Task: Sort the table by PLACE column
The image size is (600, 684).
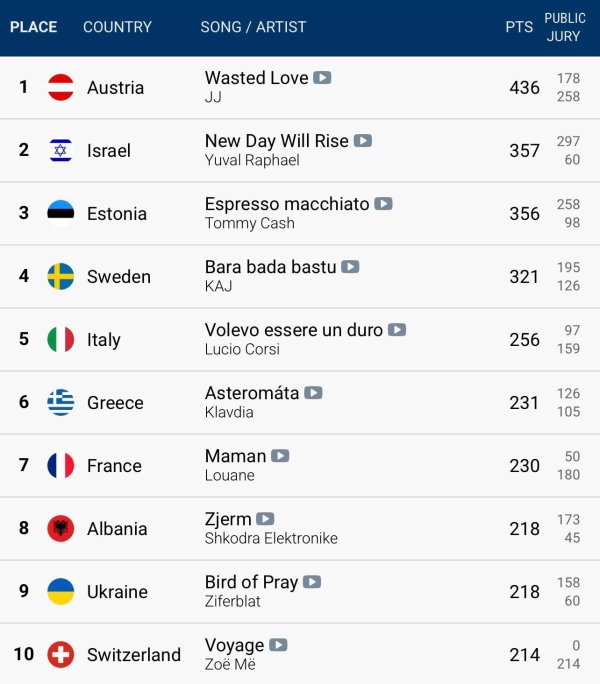Action: [34, 27]
